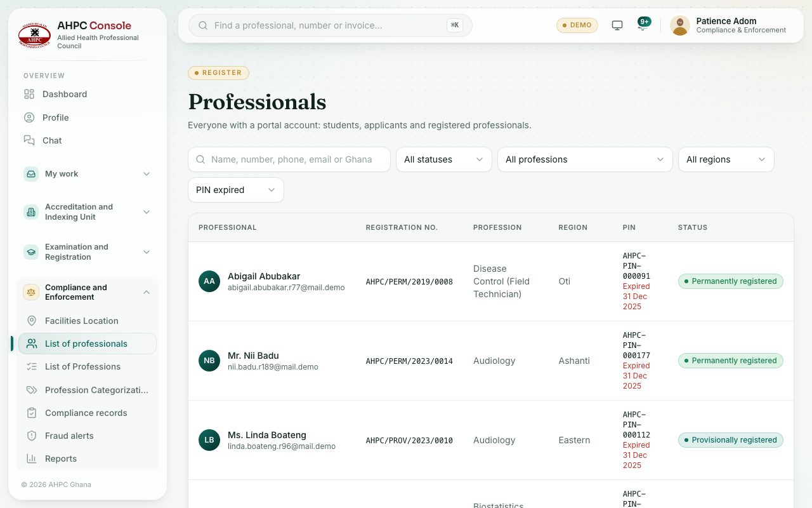Open the display monitor icon in header

coord(617,25)
